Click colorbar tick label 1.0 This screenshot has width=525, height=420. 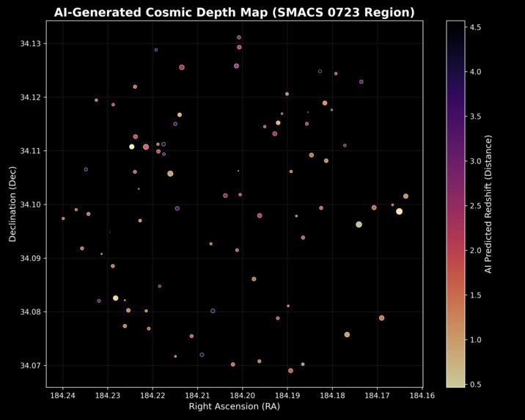[475, 340]
